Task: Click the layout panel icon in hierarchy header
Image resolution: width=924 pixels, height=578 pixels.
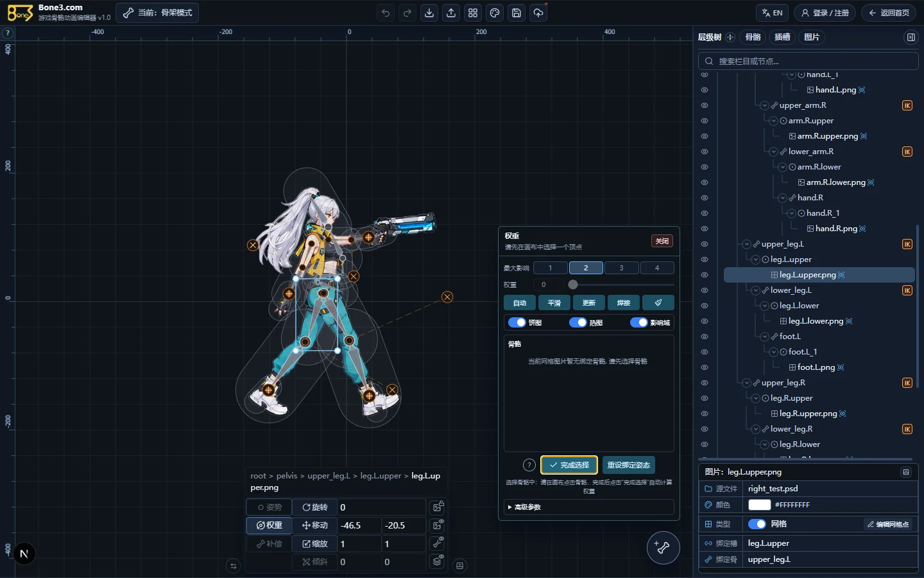Action: pyautogui.click(x=911, y=37)
